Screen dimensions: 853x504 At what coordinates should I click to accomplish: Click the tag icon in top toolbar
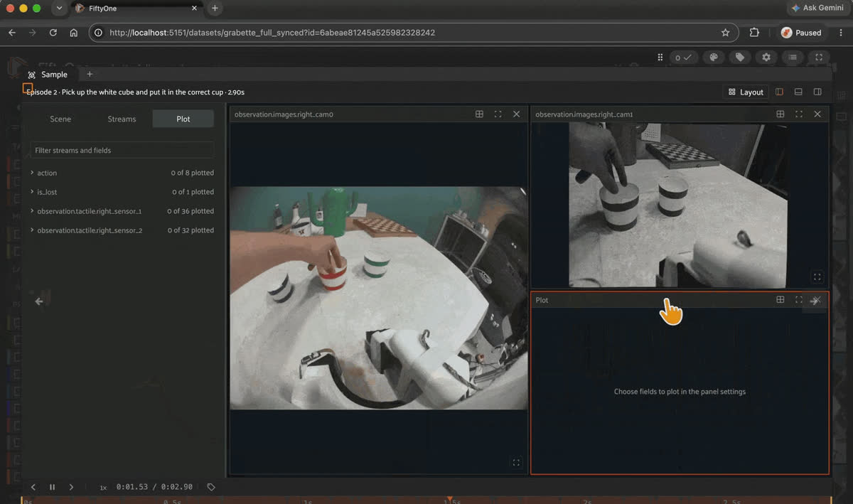740,58
